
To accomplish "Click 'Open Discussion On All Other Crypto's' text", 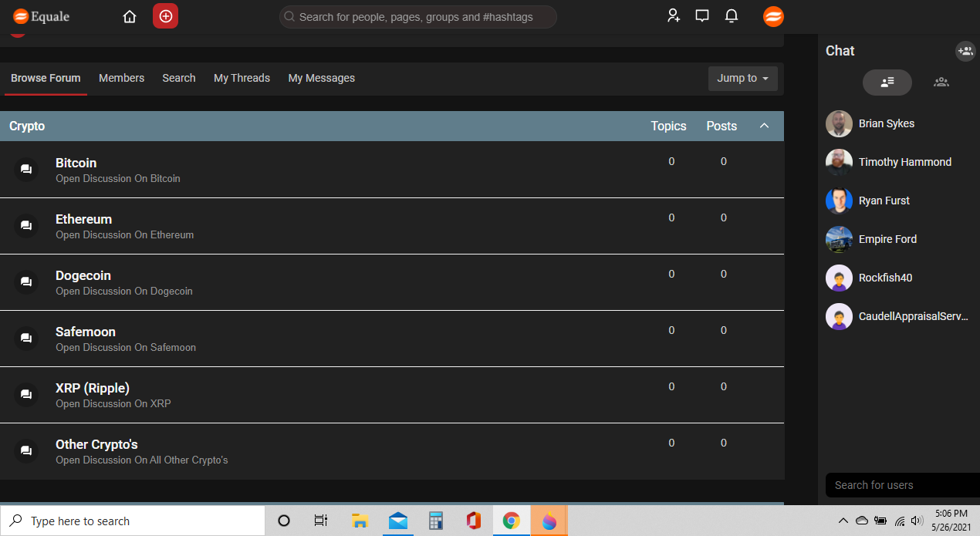I will coord(142,460).
